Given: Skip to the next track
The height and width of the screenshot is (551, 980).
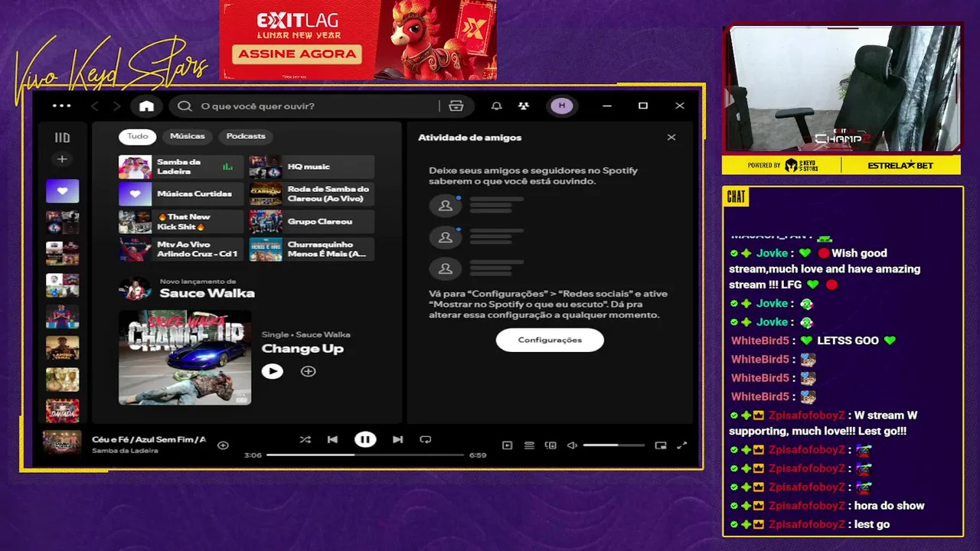Looking at the screenshot, I should [x=397, y=439].
